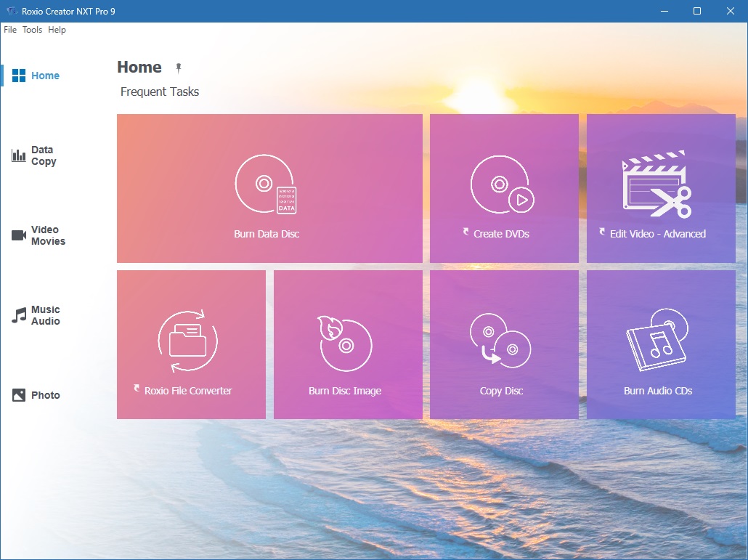This screenshot has width=748, height=560.
Task: Click the clapperboard scissors Edit Video icon
Action: tap(657, 184)
